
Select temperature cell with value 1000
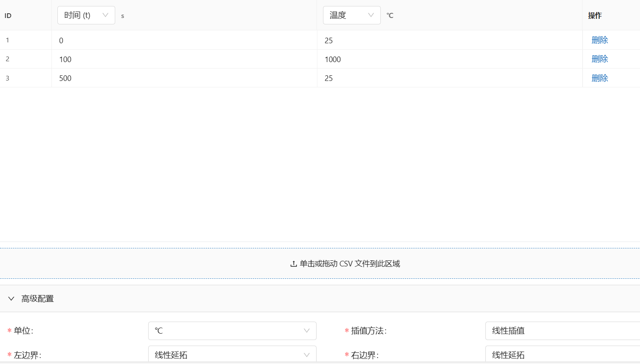coord(450,59)
